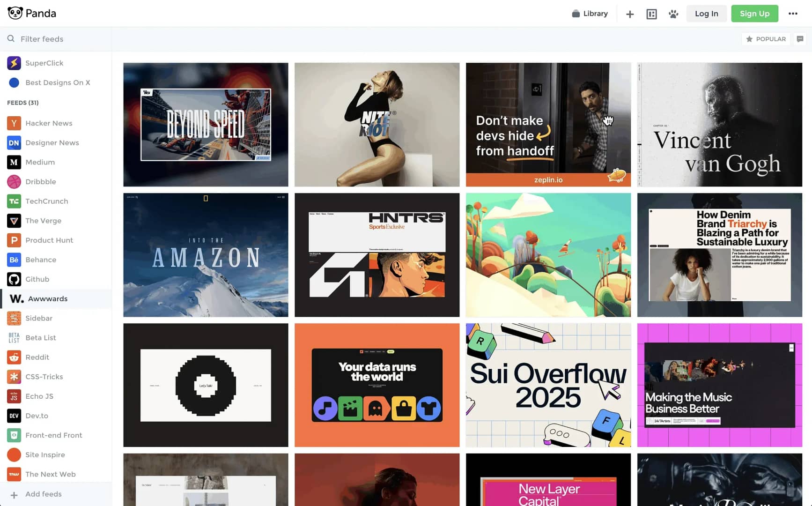Click the Medium feed icon
The image size is (812, 506).
pos(14,162)
